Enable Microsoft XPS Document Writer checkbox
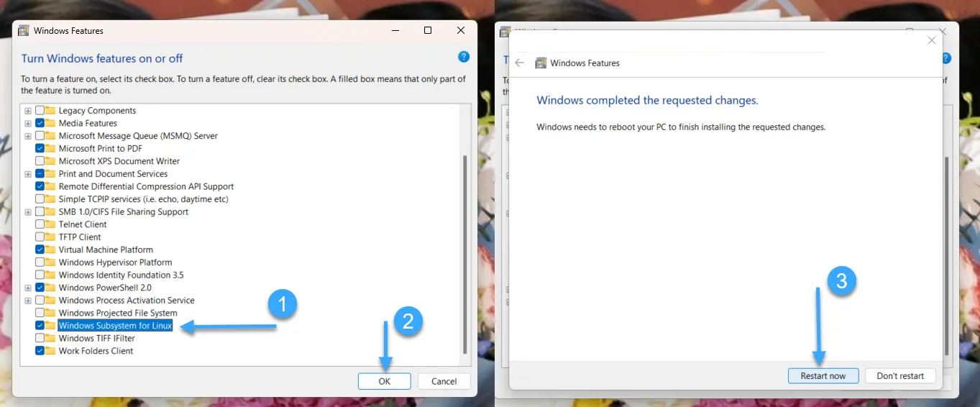980x407 pixels. pyautogui.click(x=40, y=161)
